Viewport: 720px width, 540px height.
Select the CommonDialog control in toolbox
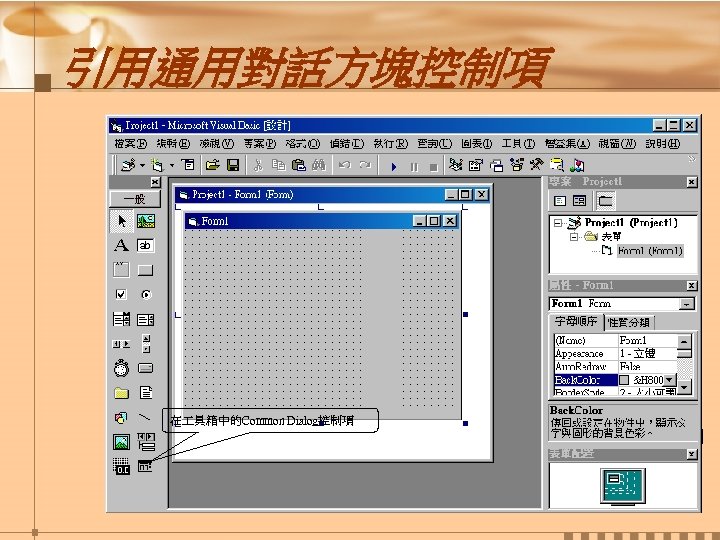(145, 466)
